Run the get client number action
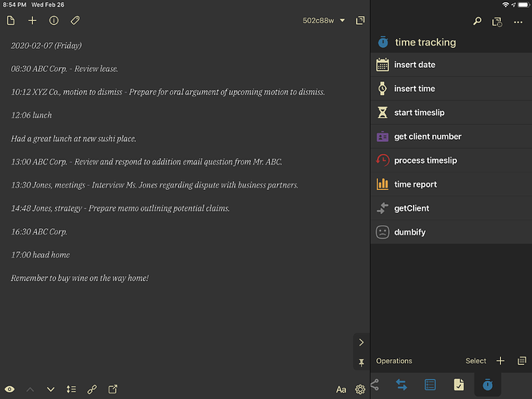The height and width of the screenshot is (399, 532). (x=451, y=136)
